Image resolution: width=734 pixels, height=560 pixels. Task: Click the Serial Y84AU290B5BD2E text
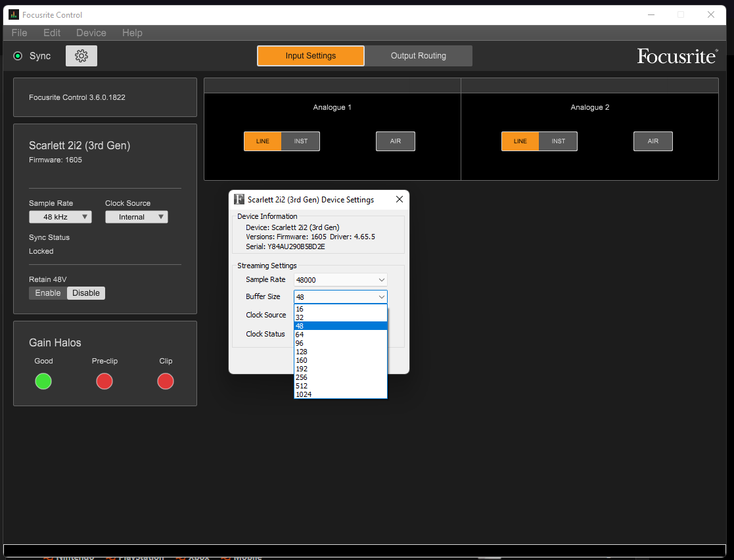click(285, 246)
